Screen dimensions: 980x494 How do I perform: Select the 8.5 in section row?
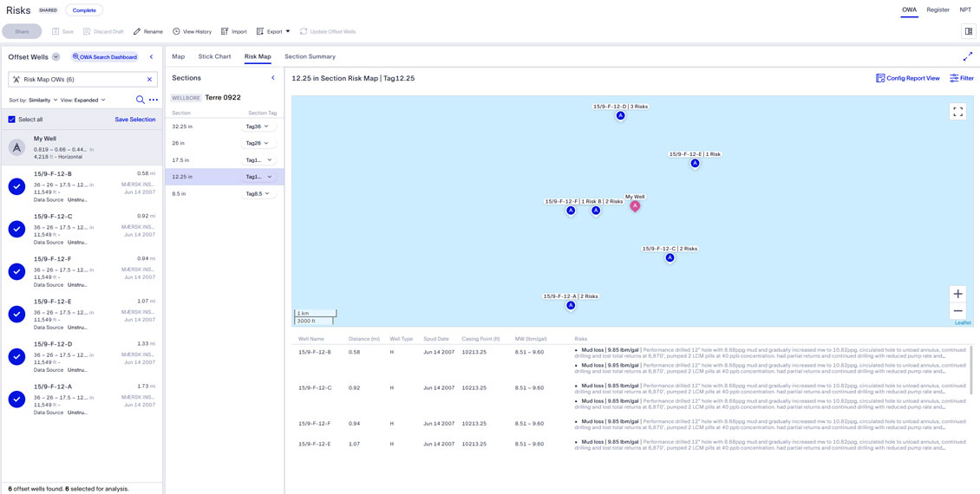coord(225,193)
